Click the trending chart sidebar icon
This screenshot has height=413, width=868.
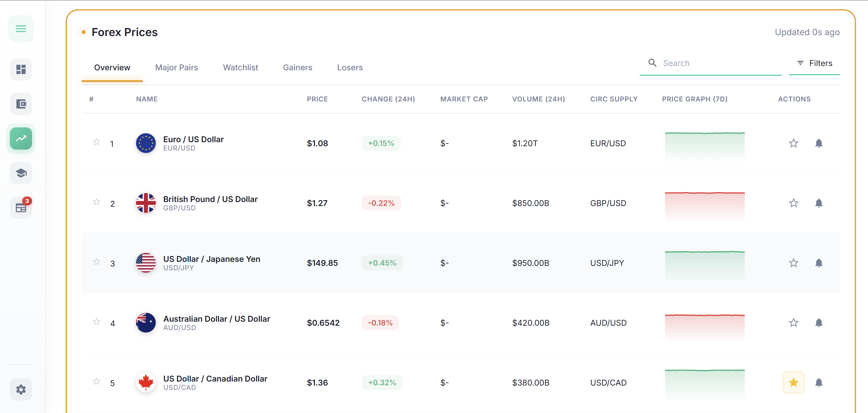pyautogui.click(x=21, y=138)
